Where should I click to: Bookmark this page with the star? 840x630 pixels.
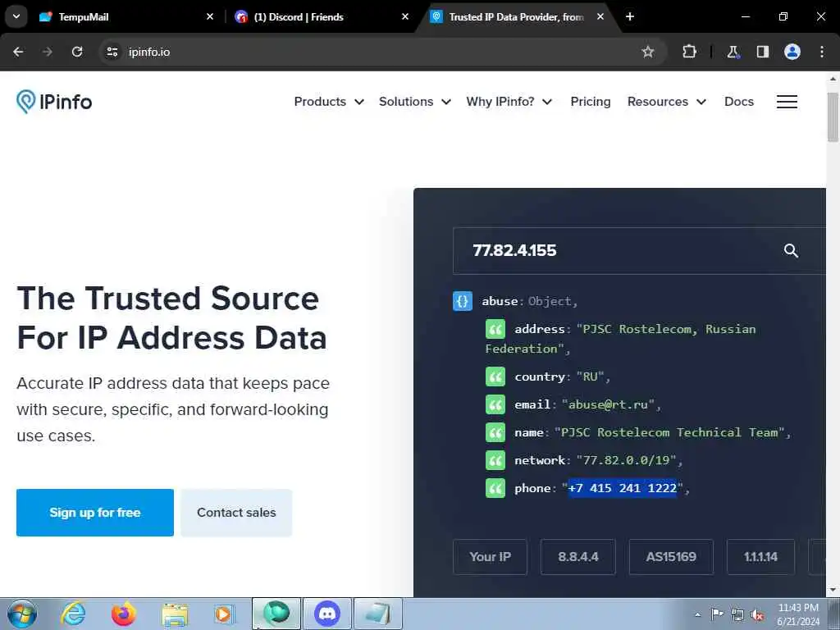[x=648, y=52]
